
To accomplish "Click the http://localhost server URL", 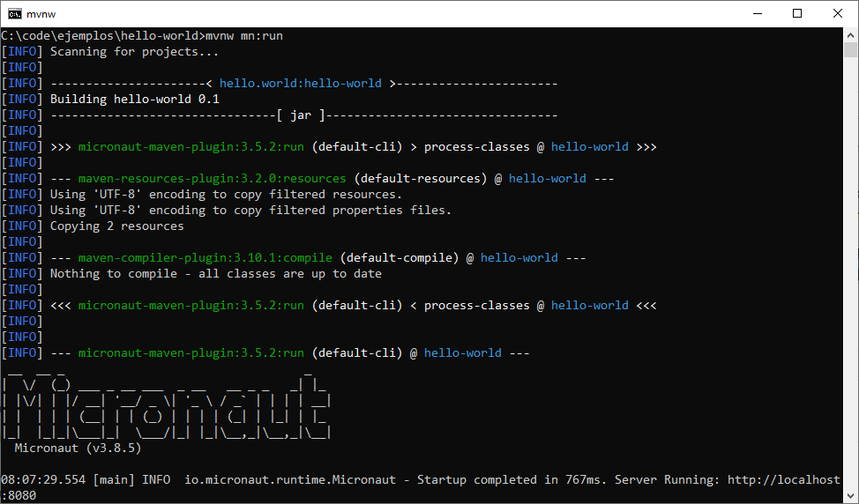I will point(784,479).
